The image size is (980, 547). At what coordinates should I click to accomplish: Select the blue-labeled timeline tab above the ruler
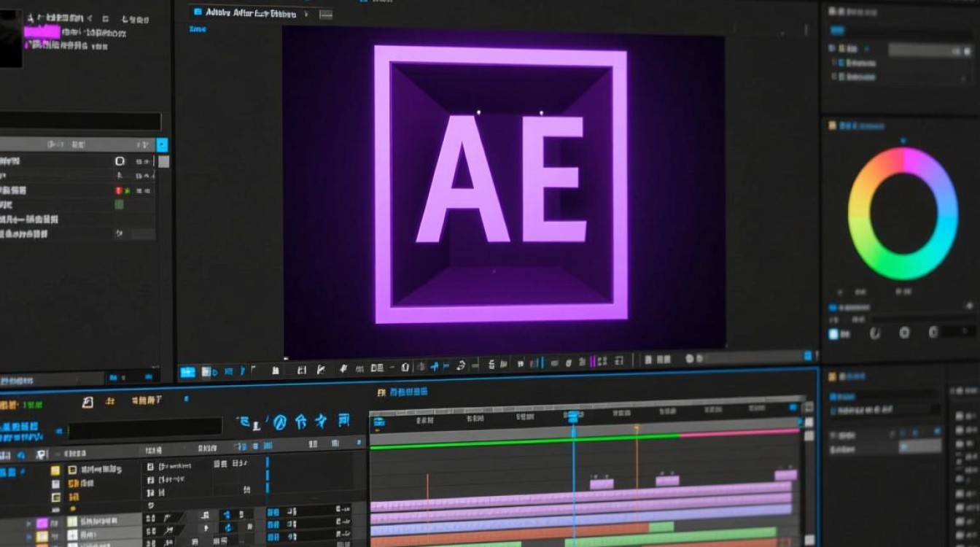click(403, 392)
